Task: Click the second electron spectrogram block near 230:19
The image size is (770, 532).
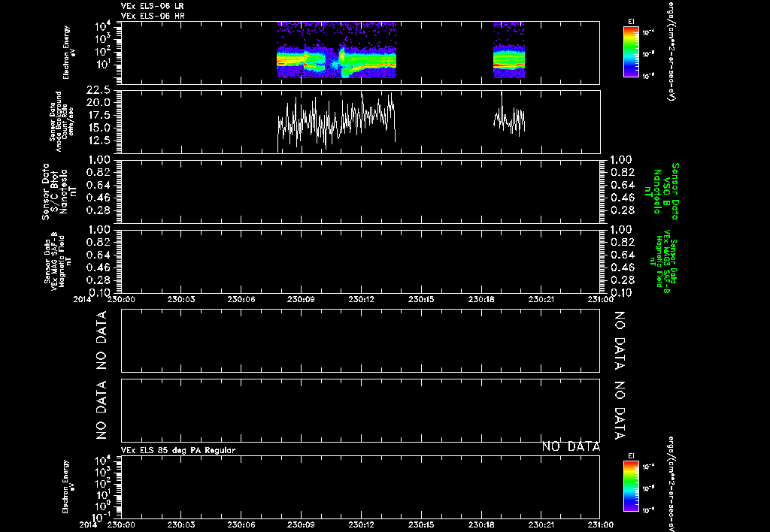Action: (509, 50)
